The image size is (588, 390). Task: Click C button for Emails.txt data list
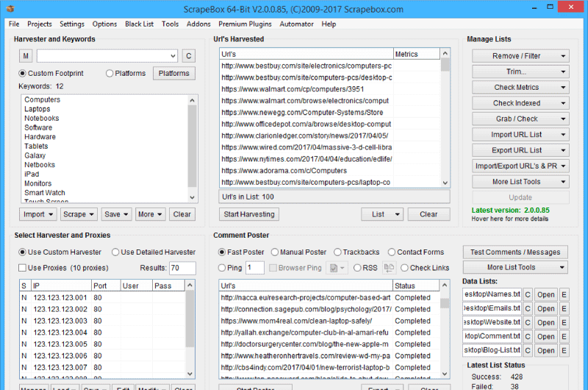coord(528,308)
